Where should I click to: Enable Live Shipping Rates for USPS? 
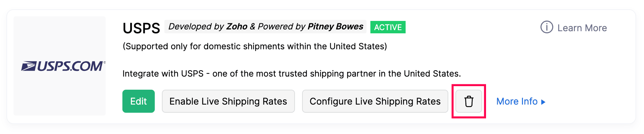click(x=228, y=101)
